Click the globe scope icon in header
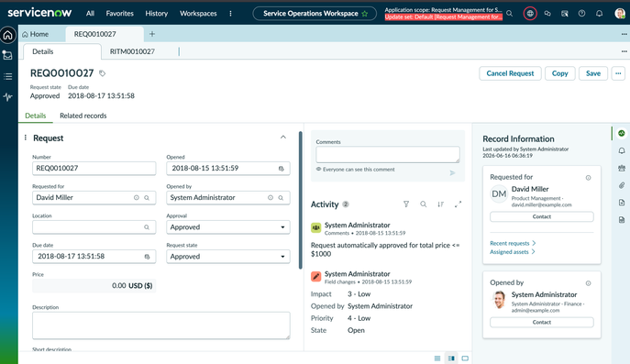Viewport: 630px width, 364px height. coord(530,14)
